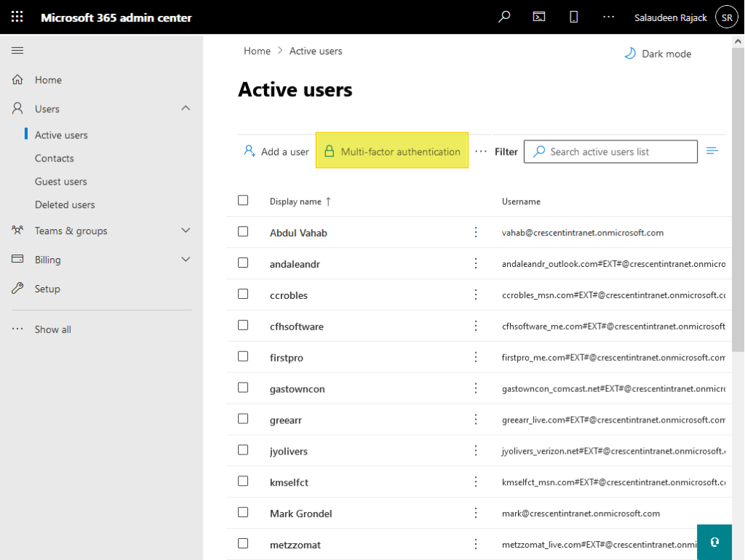Toggle Dark mode

click(x=658, y=54)
